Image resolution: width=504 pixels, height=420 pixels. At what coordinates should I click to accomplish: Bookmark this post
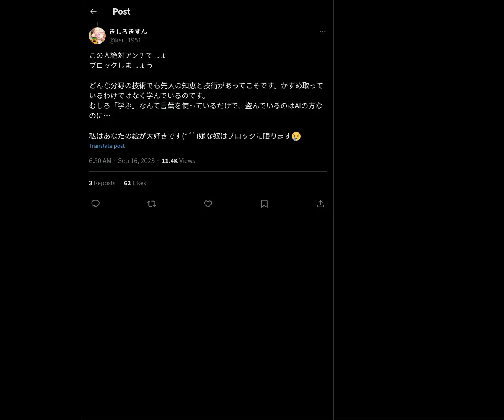(264, 204)
